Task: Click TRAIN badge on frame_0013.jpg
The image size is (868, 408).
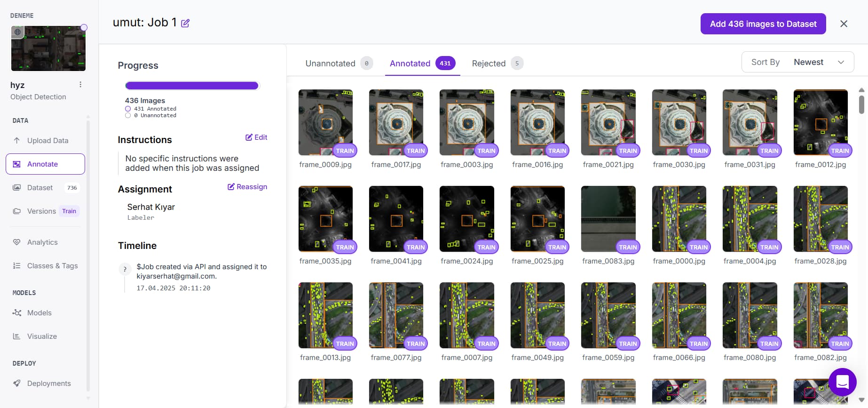Action: [345, 344]
